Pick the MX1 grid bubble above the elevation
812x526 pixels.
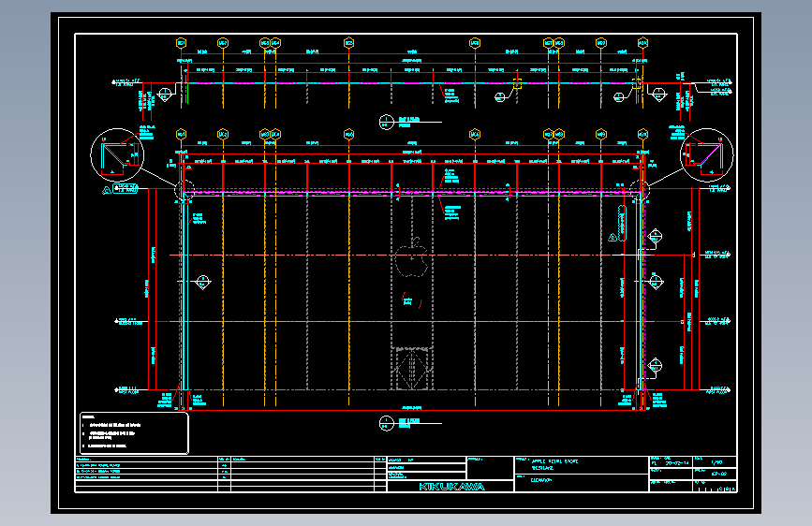[182, 134]
